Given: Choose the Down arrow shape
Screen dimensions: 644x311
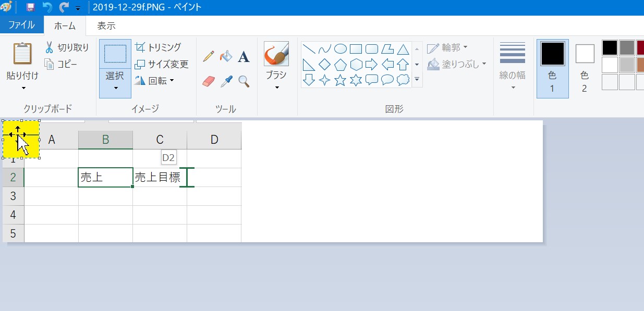Looking at the screenshot, I should 309,80.
